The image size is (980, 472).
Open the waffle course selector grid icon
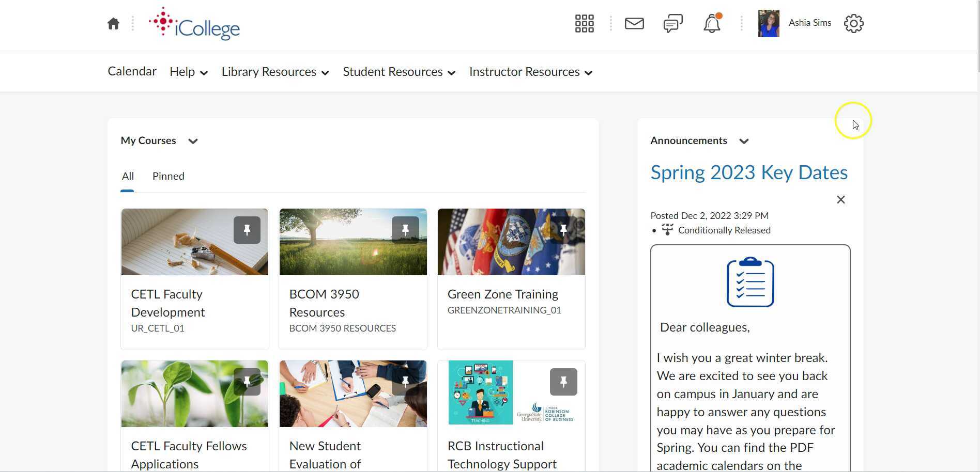584,23
